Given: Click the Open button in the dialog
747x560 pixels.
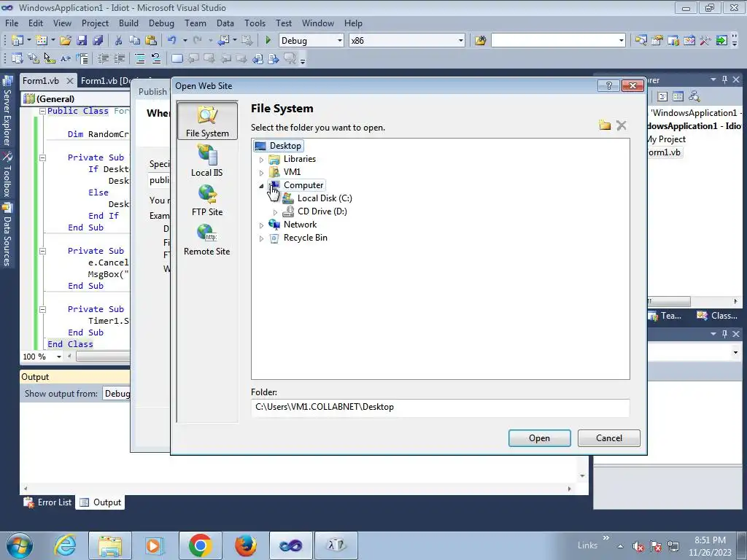Looking at the screenshot, I should 539,438.
